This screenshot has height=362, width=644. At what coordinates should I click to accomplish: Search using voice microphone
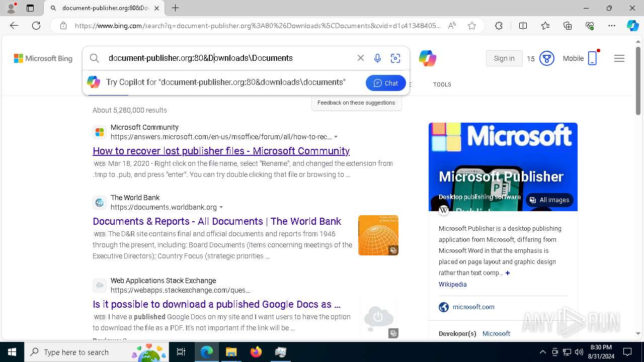(x=377, y=58)
